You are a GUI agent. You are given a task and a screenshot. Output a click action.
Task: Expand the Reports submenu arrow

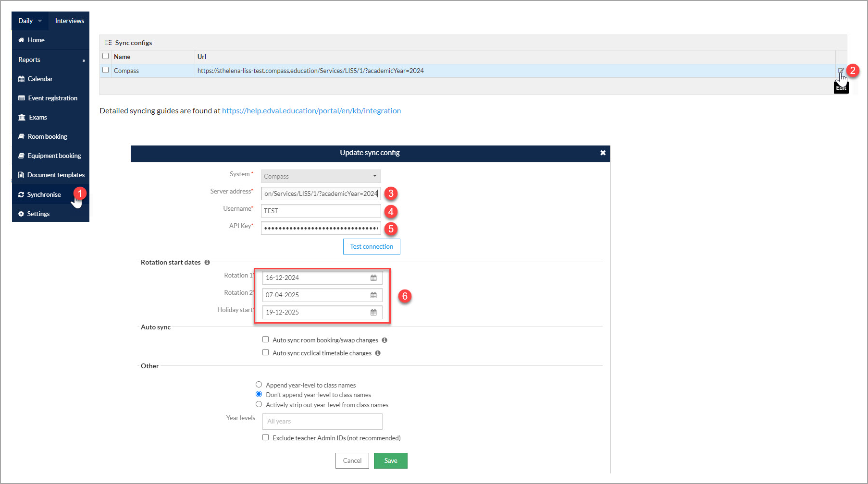pos(84,60)
